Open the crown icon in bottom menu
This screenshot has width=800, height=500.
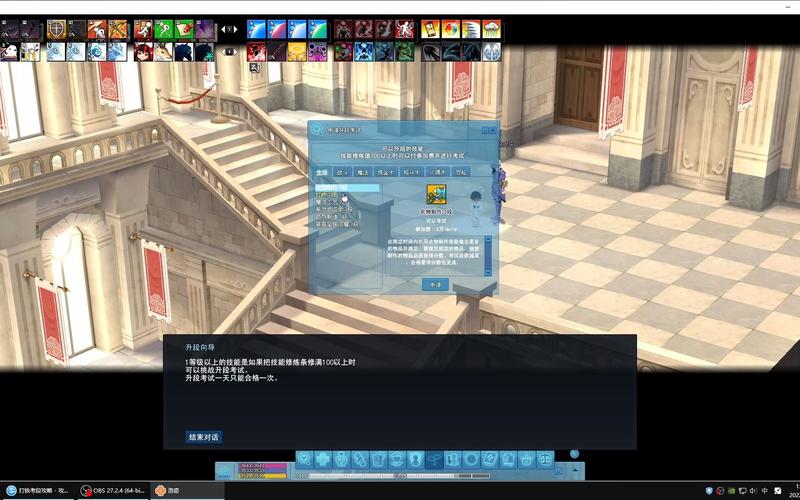tap(527, 460)
